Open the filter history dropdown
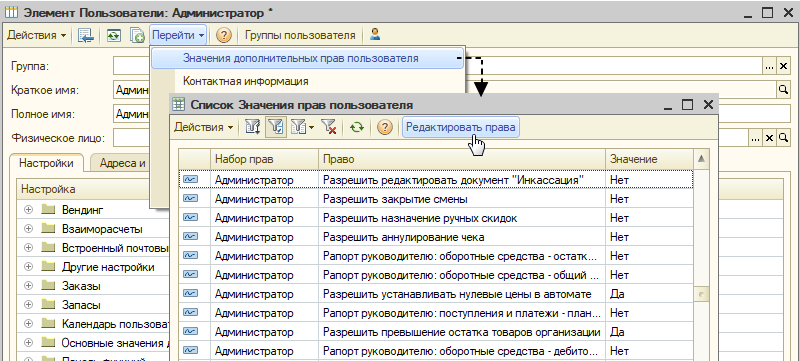Screen dimensions: 800x361 pyautogui.click(x=303, y=127)
